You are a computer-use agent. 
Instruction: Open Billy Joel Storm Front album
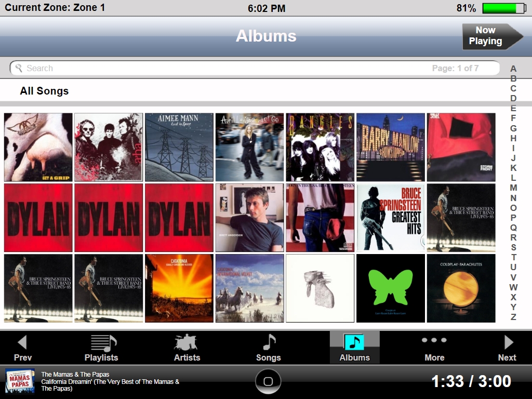tap(461, 147)
